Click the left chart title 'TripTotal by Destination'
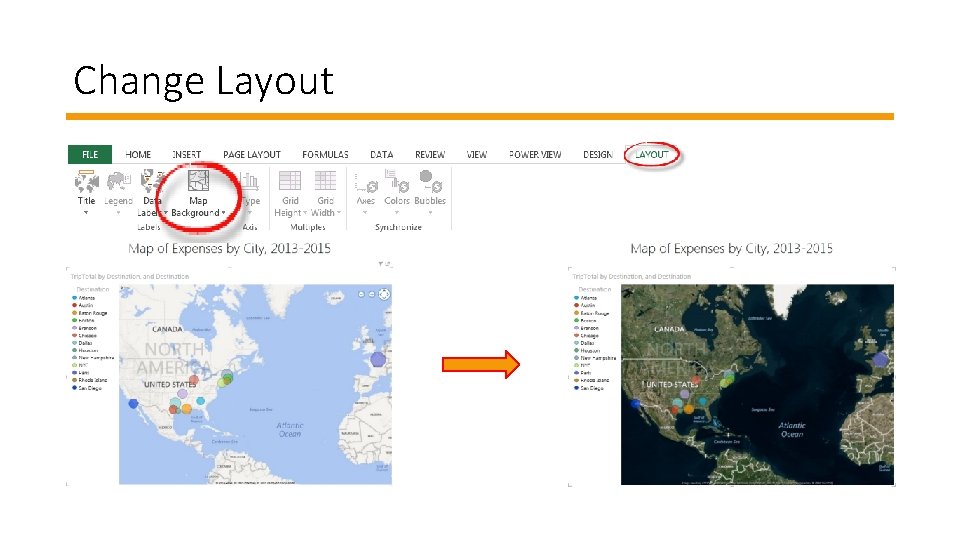Screen dimensions: 960x540 (130, 277)
